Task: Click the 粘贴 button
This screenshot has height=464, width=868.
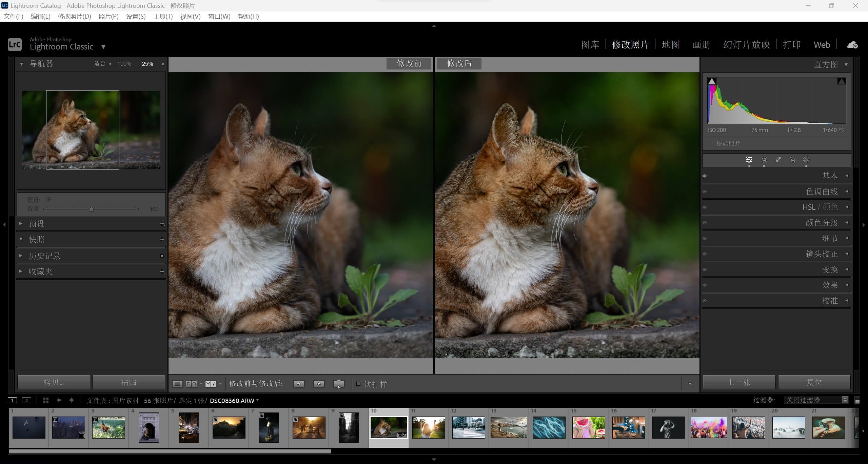Action: (129, 382)
